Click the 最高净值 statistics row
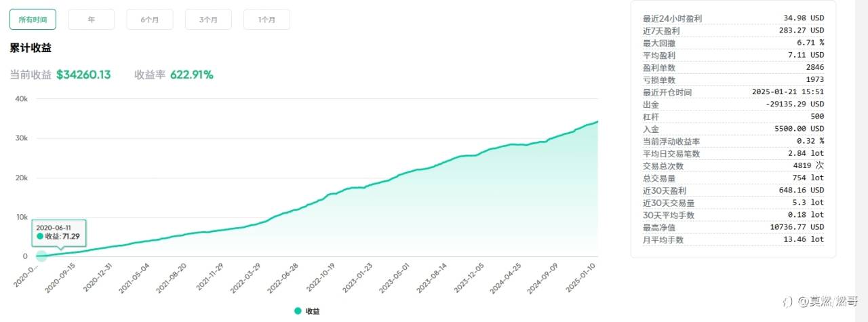Screen dimensions: 868x322 click(x=733, y=227)
